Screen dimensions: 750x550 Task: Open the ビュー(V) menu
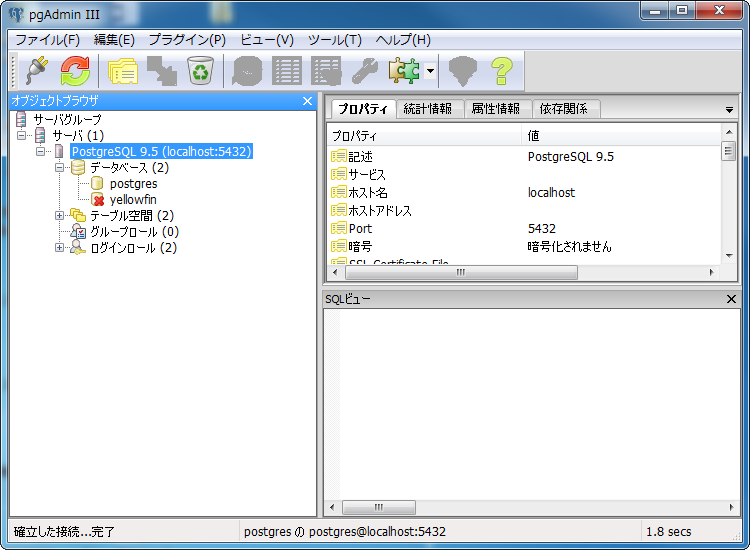(x=267, y=40)
